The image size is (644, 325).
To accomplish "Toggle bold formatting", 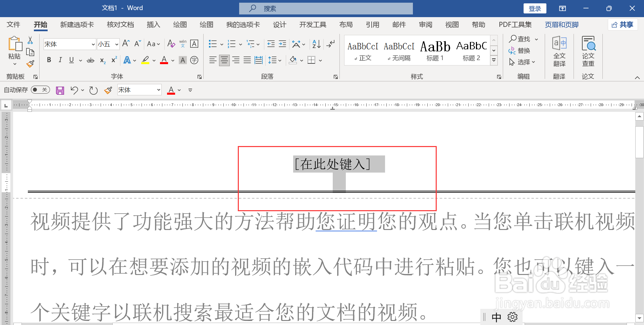I will click(49, 60).
